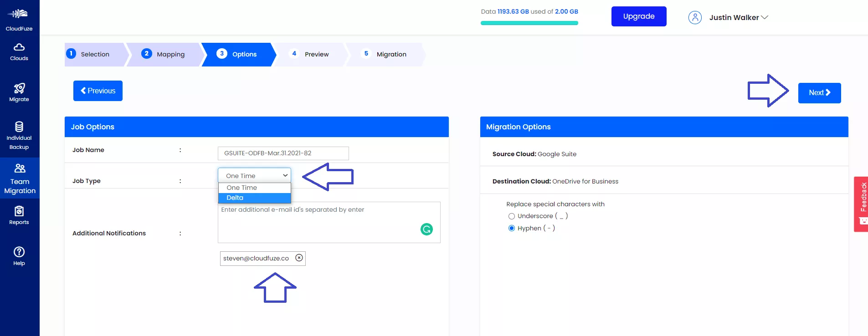Click the data usage progress bar

tap(529, 23)
